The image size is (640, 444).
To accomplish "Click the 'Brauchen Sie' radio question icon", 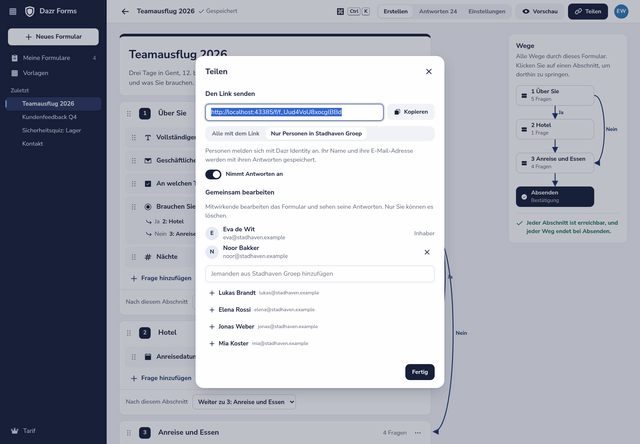I will click(148, 207).
